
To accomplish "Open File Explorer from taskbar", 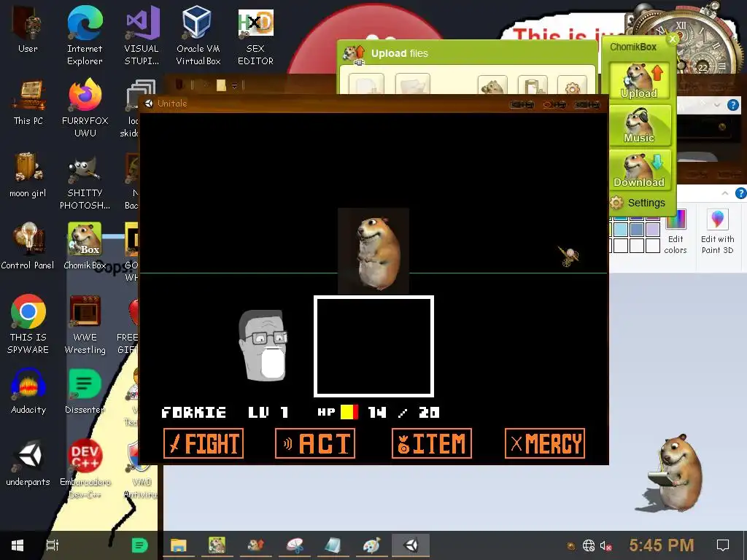I will coord(178,545).
